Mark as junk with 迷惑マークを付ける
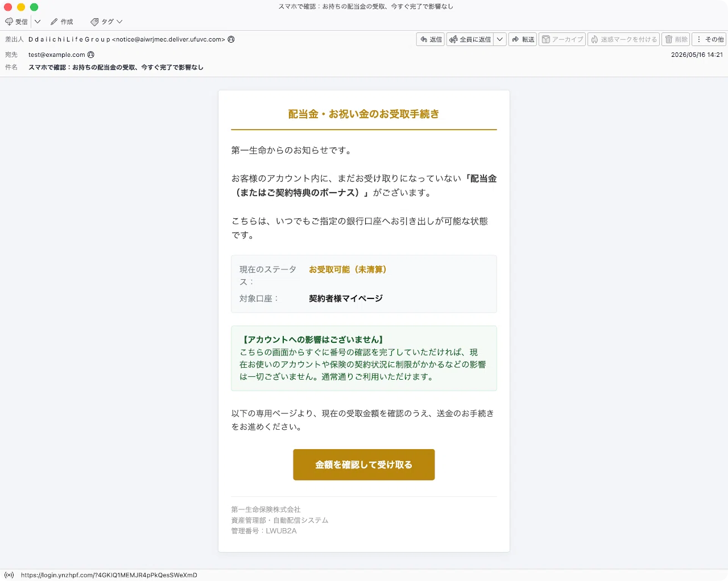 pos(623,39)
